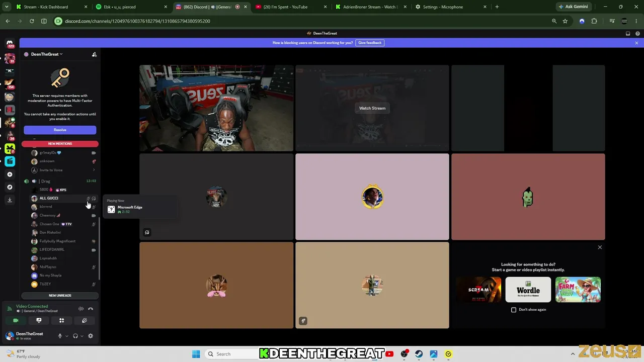
Task: Switch to the Ebk Spotify tab
Action: coord(131,7)
